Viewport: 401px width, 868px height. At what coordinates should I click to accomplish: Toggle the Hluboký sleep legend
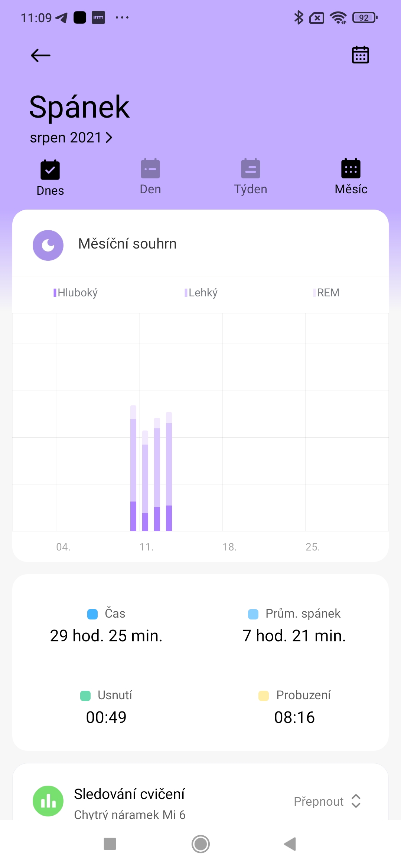pyautogui.click(x=76, y=293)
